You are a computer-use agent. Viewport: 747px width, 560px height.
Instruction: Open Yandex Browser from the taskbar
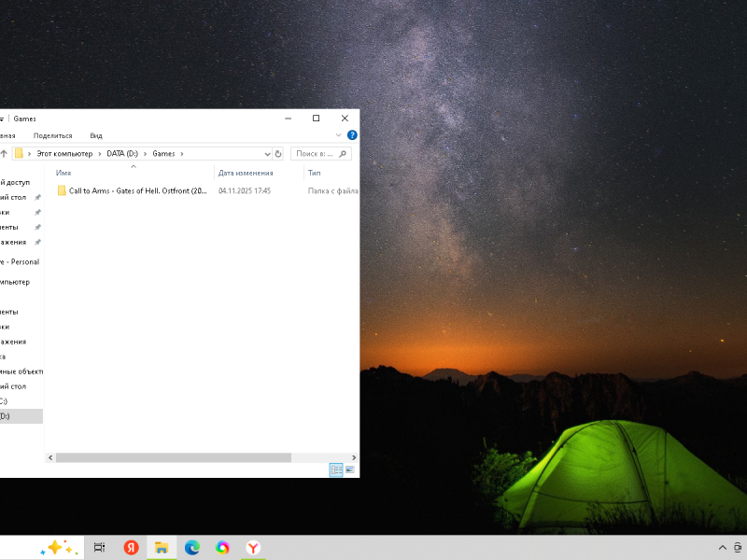pos(253,548)
